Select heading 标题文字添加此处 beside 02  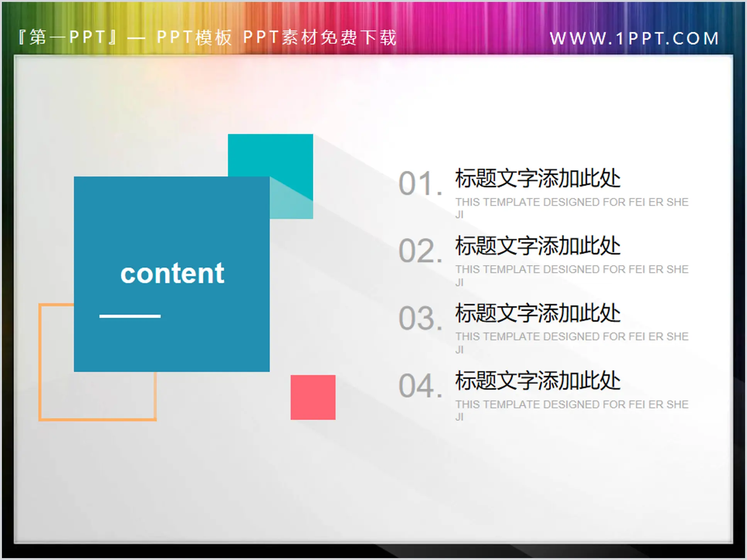coord(538,246)
